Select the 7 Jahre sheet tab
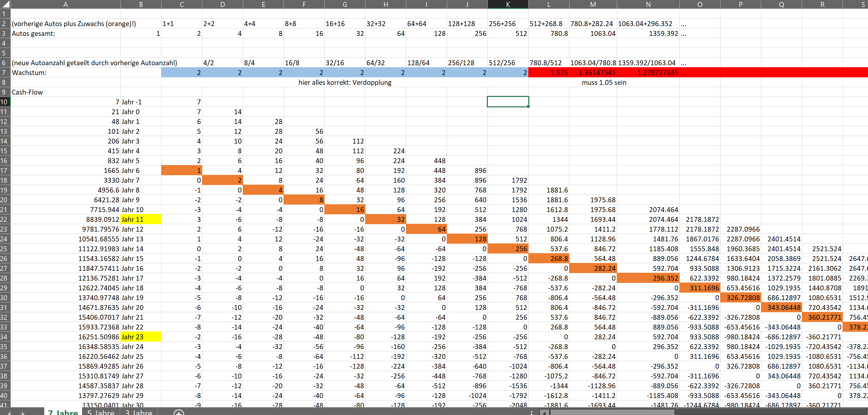This screenshot has width=868, height=415. tap(63, 412)
